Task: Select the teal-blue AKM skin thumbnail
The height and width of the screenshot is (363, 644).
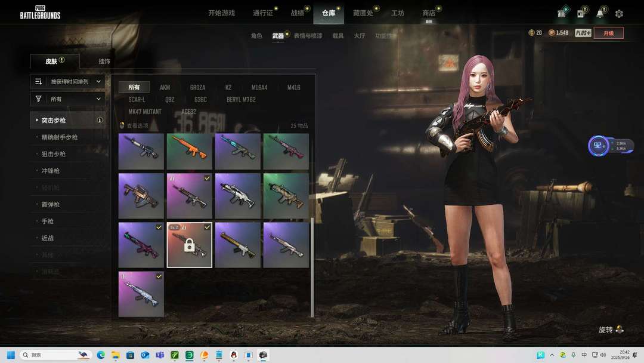Action: 238,151
